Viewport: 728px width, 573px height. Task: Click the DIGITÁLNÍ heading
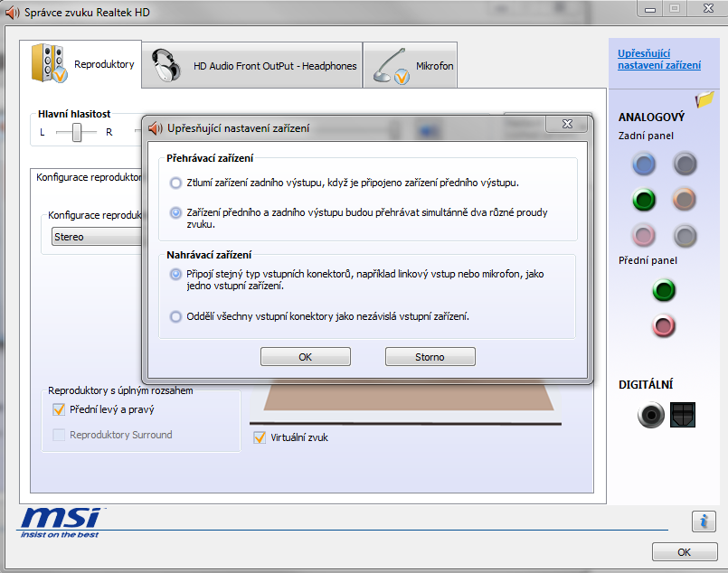(x=646, y=385)
